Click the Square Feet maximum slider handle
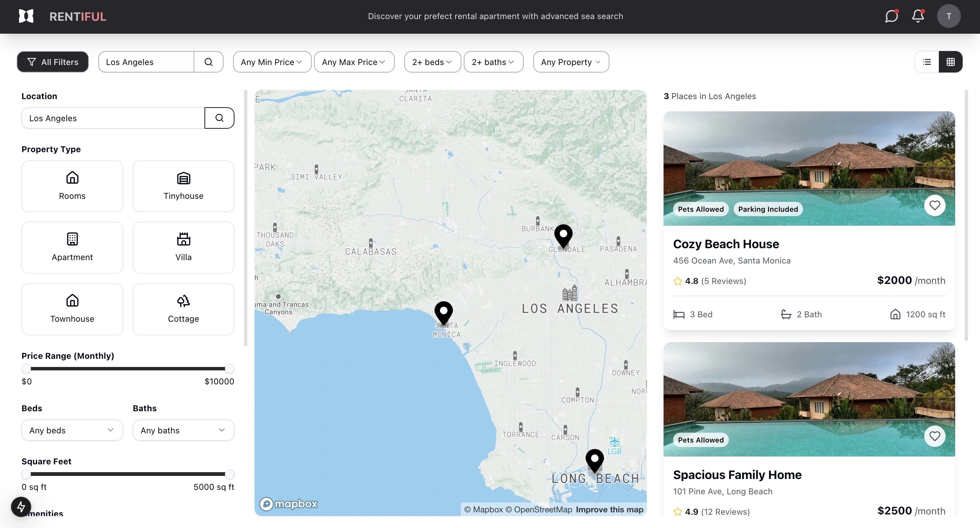Viewport: 980px width, 528px height. 229,474
